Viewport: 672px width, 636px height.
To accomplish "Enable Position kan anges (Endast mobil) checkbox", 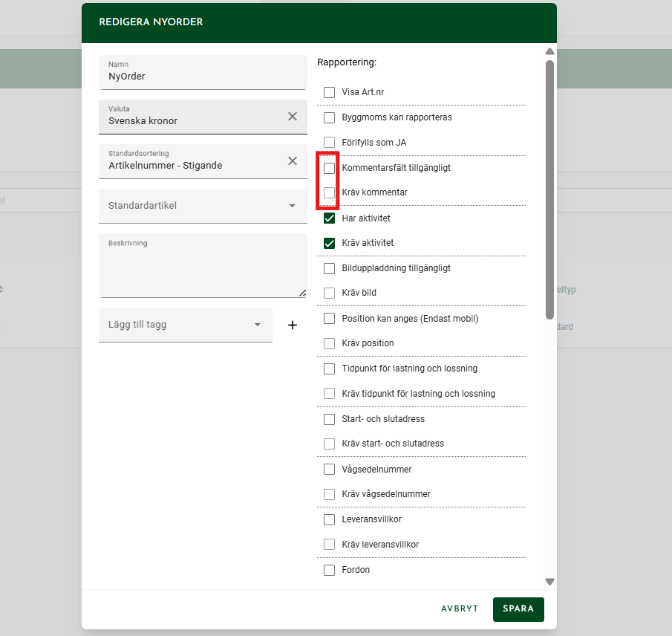I will [x=329, y=319].
